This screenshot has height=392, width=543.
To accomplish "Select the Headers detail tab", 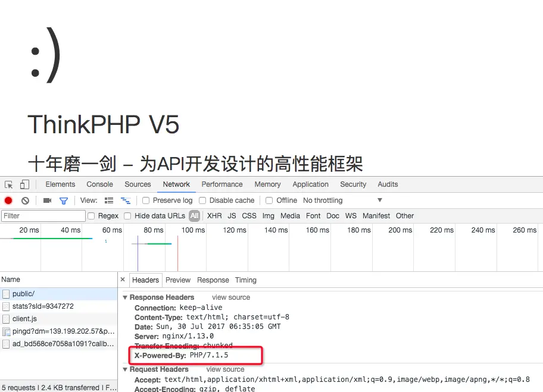I will coord(145,280).
